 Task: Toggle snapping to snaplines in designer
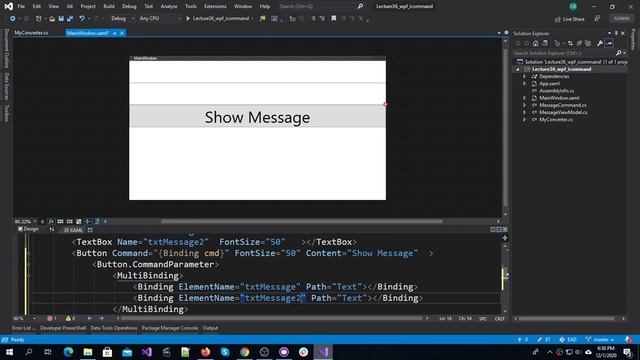88,222
